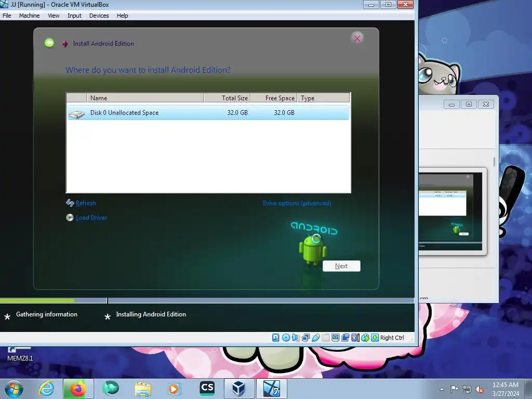Click the Gathering information step label

(x=47, y=314)
